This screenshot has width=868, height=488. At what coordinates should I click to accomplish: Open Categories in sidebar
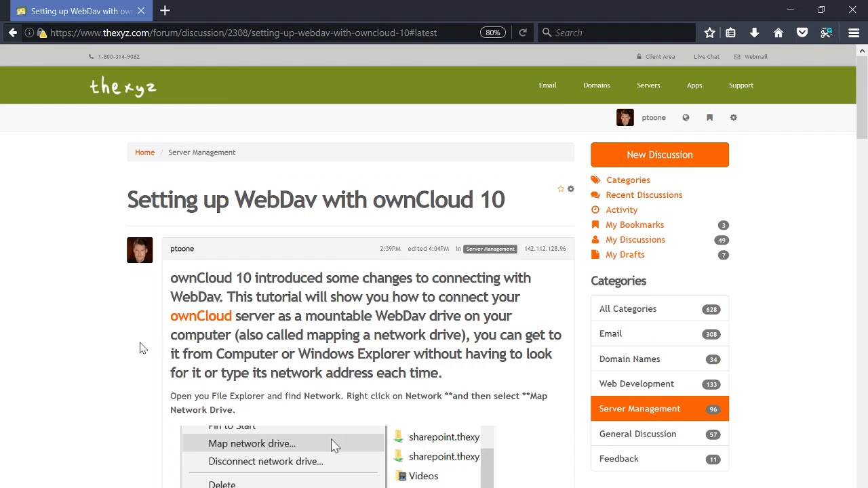point(628,180)
